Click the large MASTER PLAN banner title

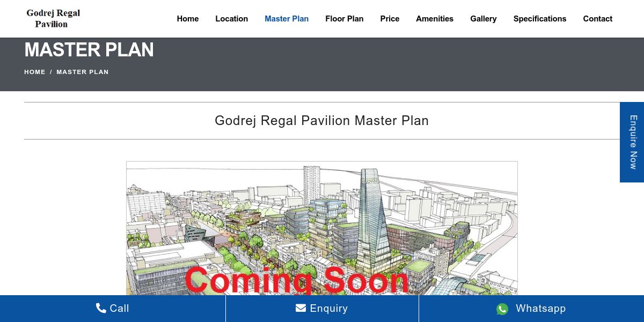pos(89,50)
